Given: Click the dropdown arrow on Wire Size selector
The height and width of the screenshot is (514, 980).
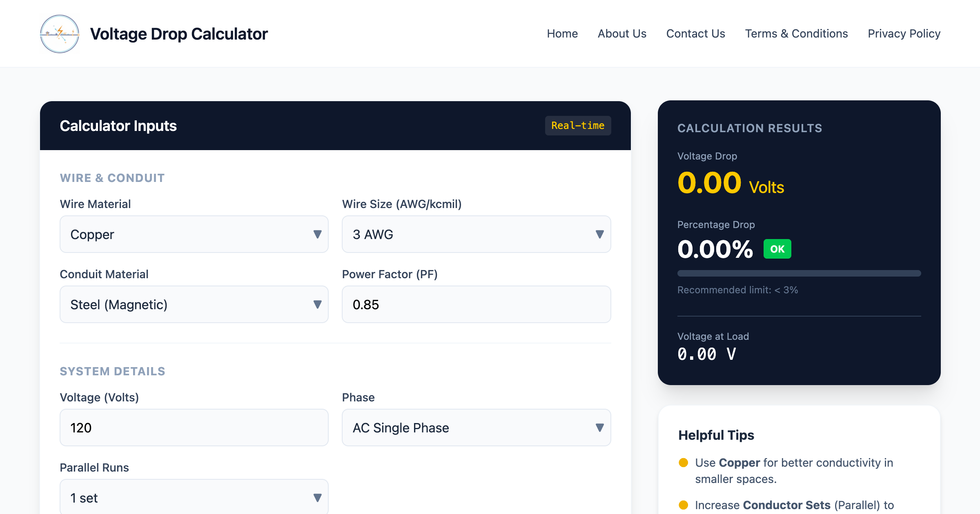Looking at the screenshot, I should pyautogui.click(x=599, y=234).
